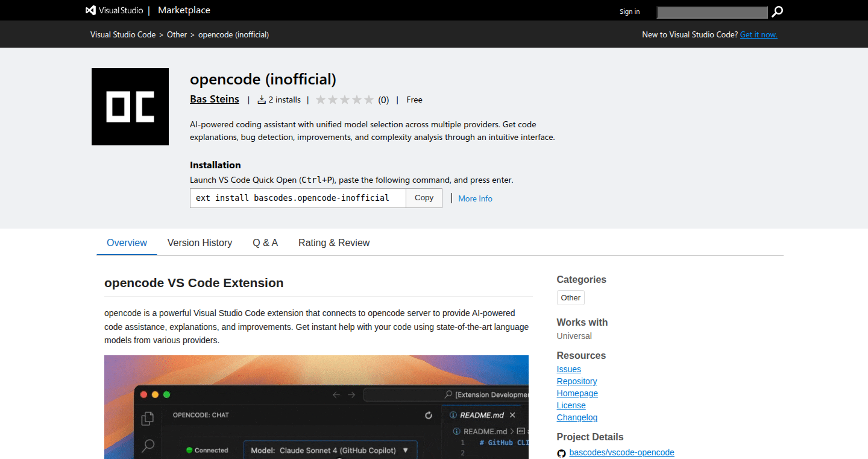Click the '(0)' rating count

click(384, 100)
